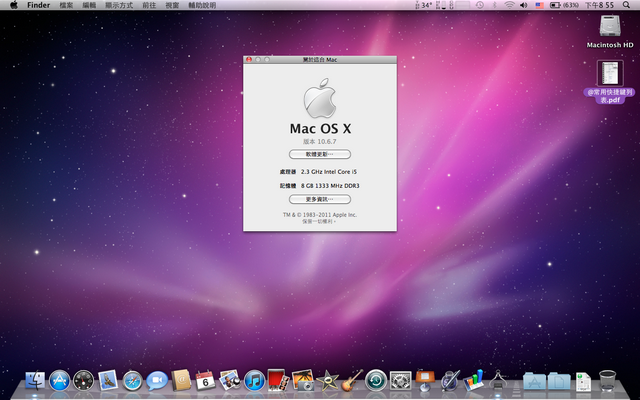This screenshot has width=640, height=400.
Task: Open the Apple menu
Action: tap(14, 5)
